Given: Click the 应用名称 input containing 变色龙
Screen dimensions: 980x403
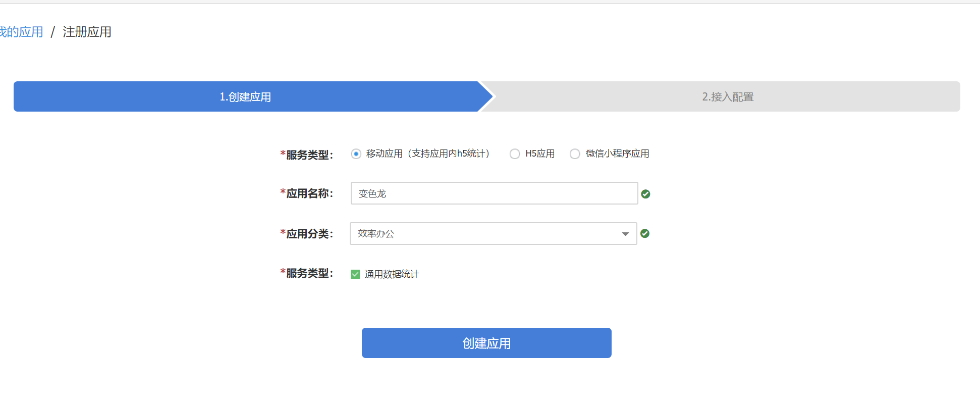Looking at the screenshot, I should [x=494, y=193].
